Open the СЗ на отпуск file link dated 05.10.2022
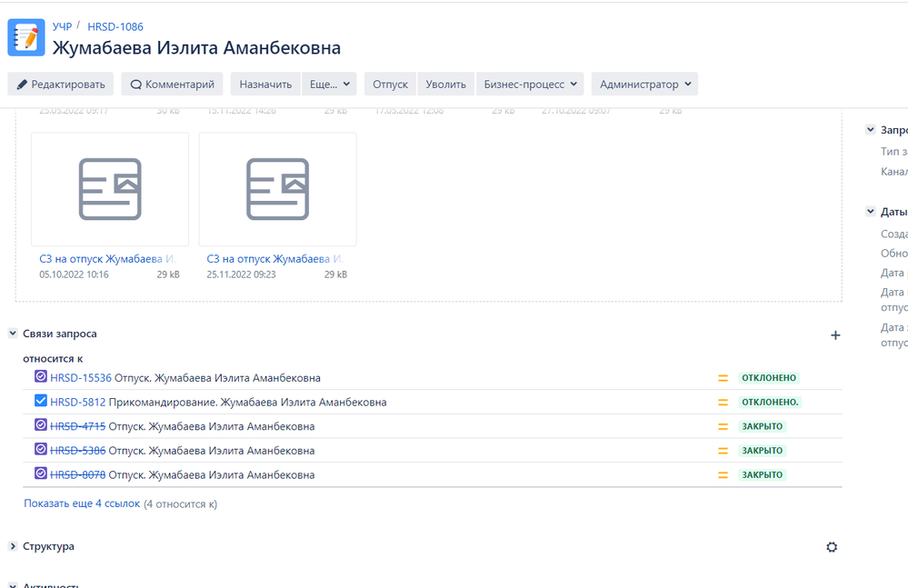The width and height of the screenshot is (908, 588). 108,259
